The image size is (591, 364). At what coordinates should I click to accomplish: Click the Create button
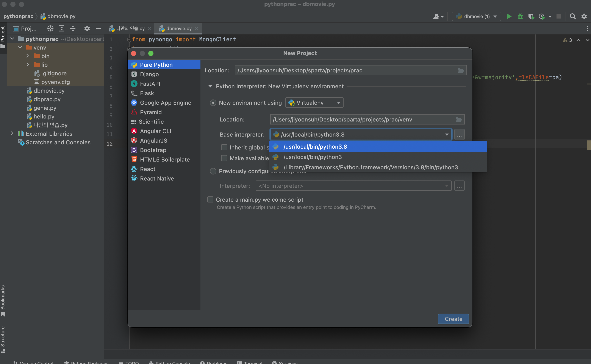click(x=453, y=319)
